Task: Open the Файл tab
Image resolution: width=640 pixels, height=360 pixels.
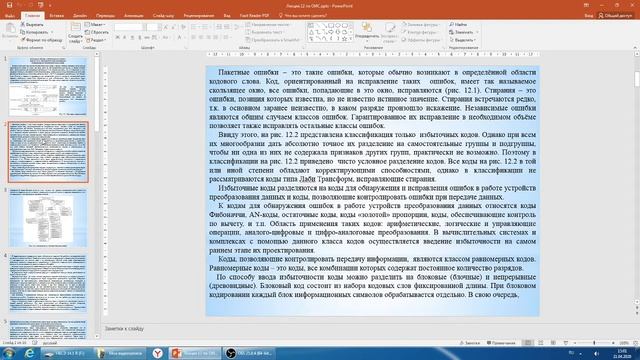Action: click(10, 16)
